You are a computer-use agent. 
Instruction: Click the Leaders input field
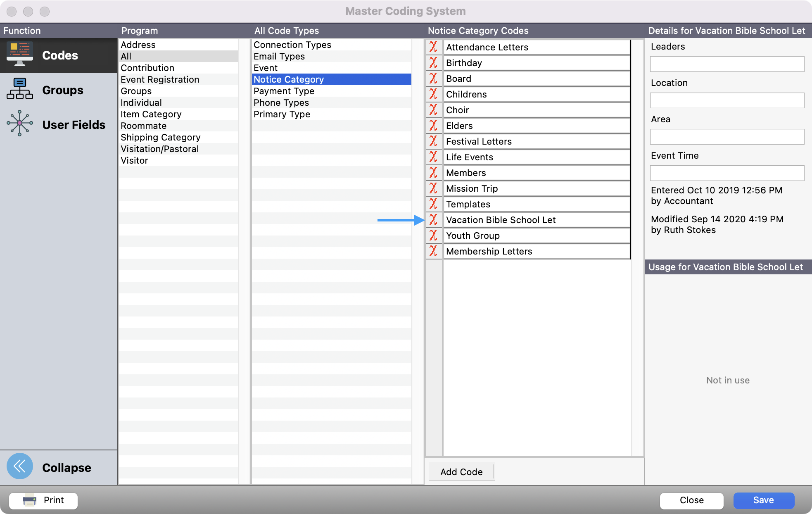point(727,64)
